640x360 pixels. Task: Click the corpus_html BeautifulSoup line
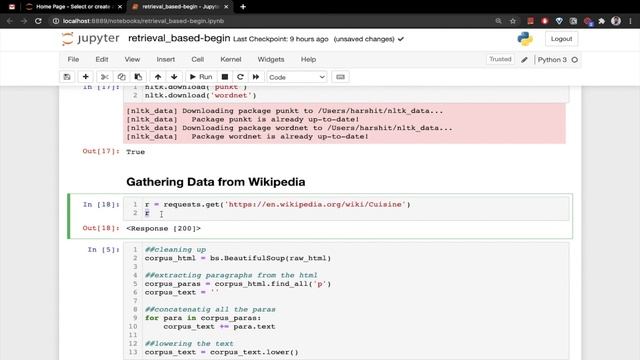[238, 258]
